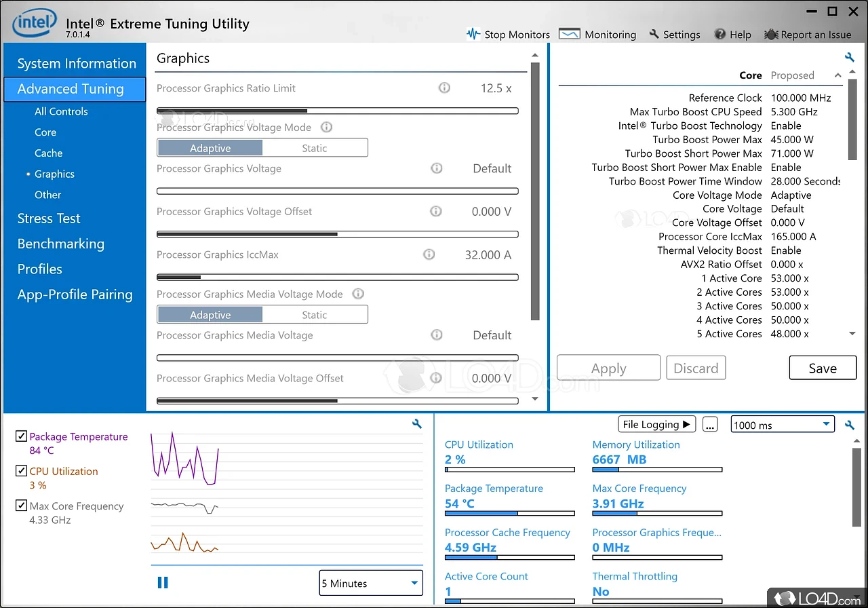Set Processor Graphics Voltage Mode to Static

click(315, 148)
